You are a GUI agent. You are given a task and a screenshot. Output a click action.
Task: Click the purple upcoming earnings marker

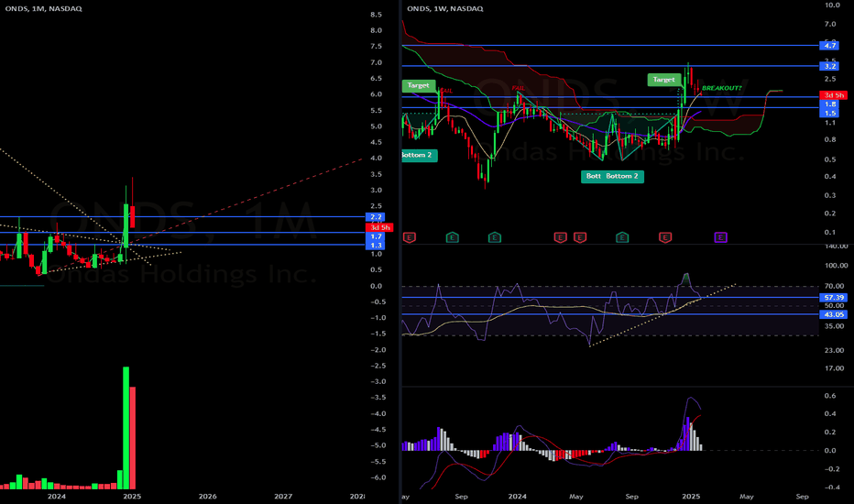[720, 237]
